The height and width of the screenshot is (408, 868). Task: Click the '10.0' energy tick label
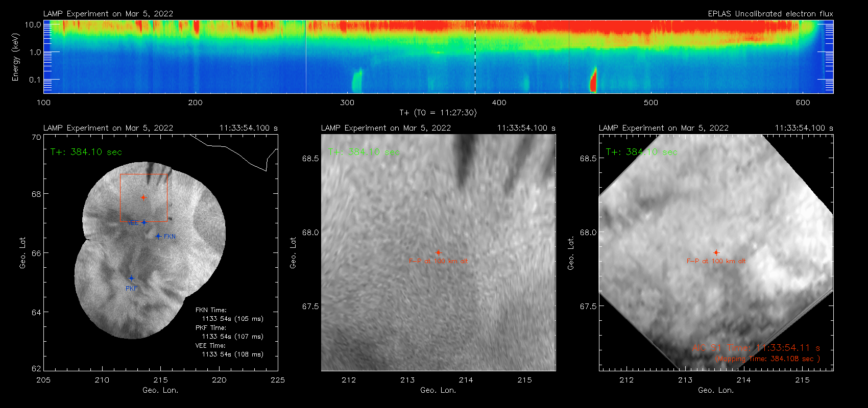[x=33, y=24]
